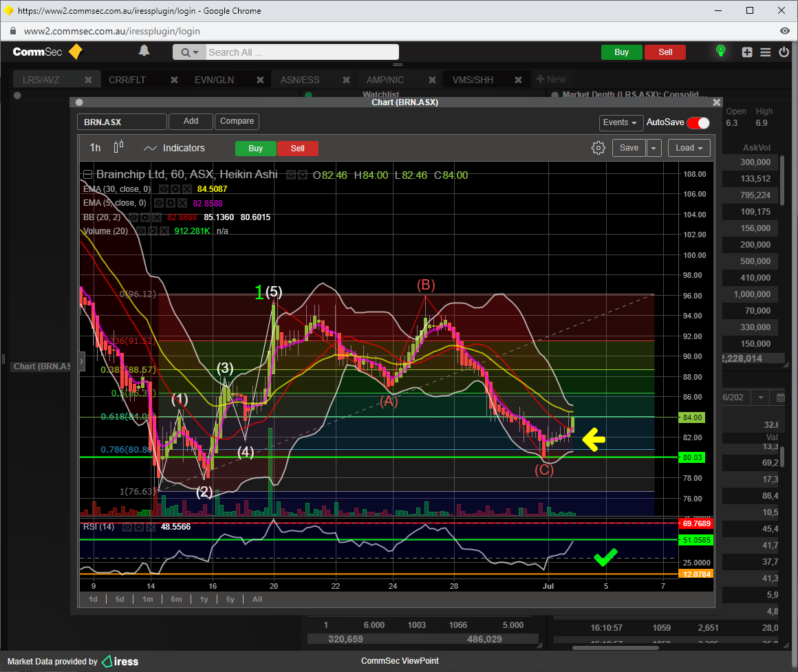
Task: Toggle the AutoSave switch
Action: click(x=698, y=122)
